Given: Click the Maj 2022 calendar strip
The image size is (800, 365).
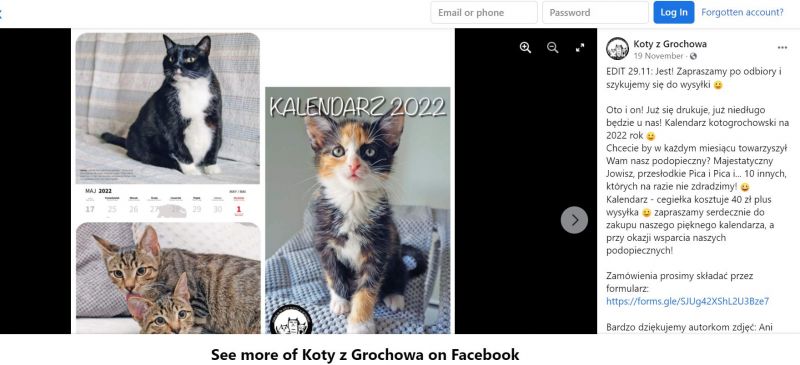Looking at the screenshot, I should (x=167, y=203).
